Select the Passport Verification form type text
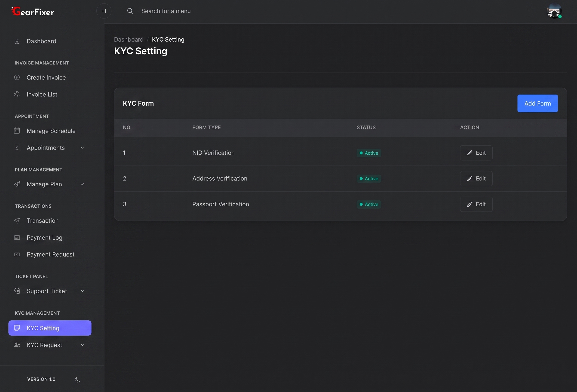This screenshot has height=392, width=577. pos(221,204)
